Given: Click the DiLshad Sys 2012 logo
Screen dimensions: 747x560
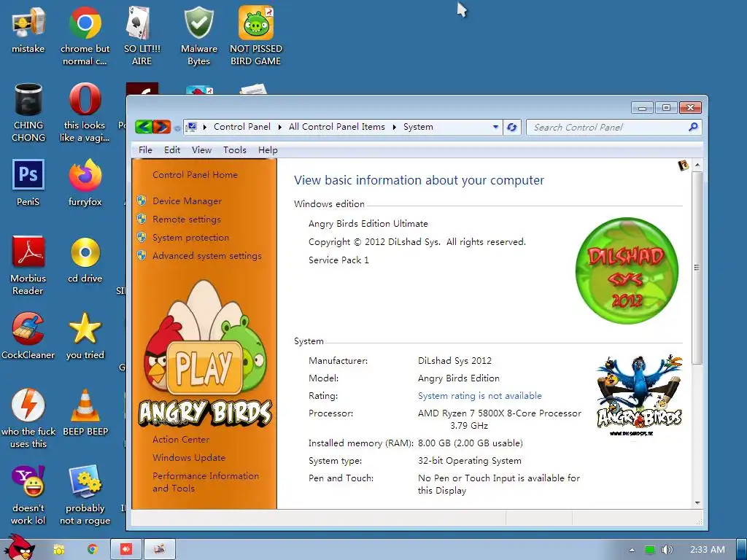Looking at the screenshot, I should coord(627,271).
